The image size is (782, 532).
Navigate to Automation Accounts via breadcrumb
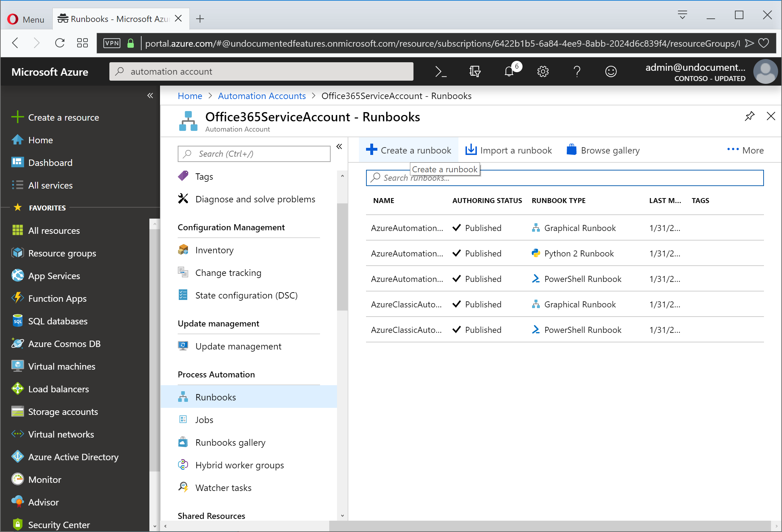click(262, 96)
